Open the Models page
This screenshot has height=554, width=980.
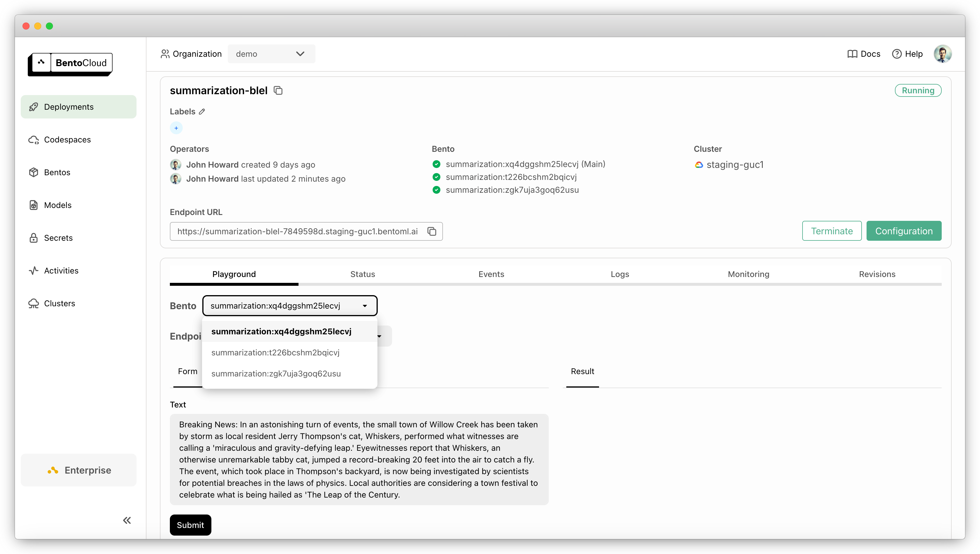[78, 205]
